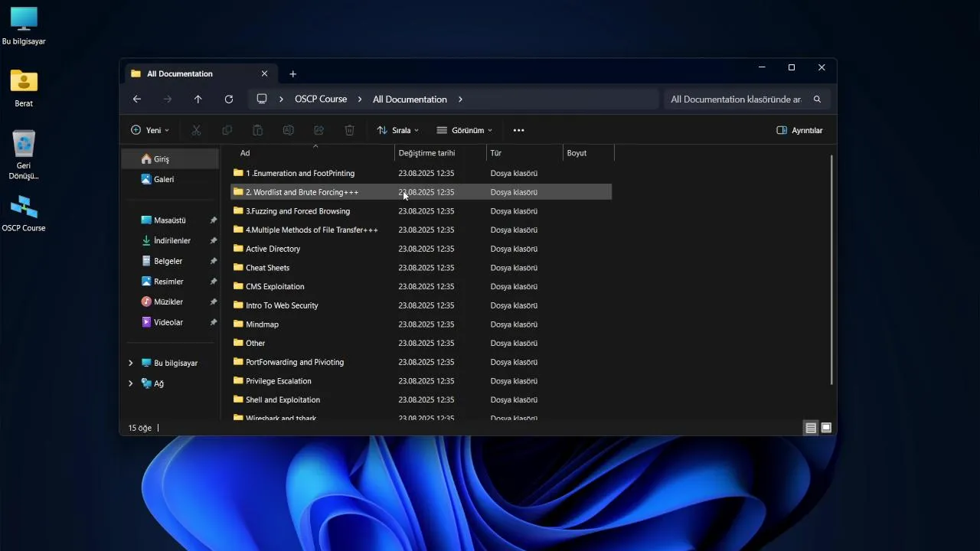980x551 pixels.
Task: Expand Ağ network tree node
Action: click(130, 383)
